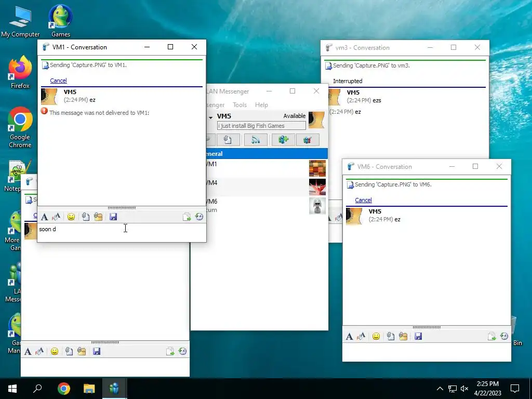Screen dimensions: 532x399
Task: Select VM6 contact in LAN Messenger list
Action: click(x=267, y=205)
